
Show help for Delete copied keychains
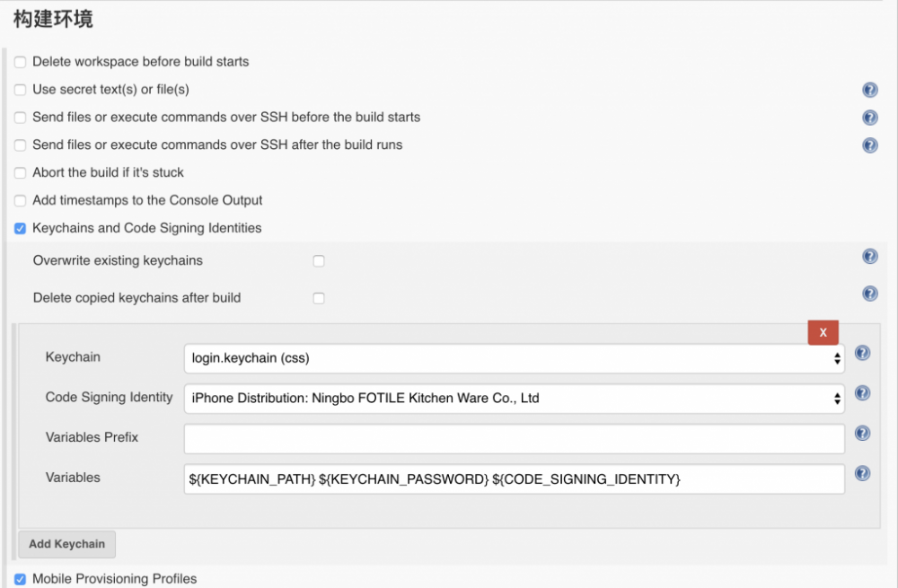point(869,294)
